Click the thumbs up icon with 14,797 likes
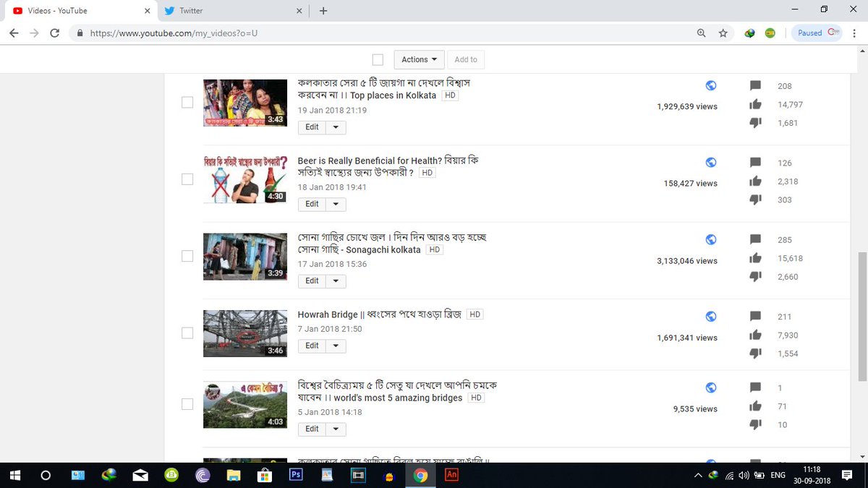Image resolution: width=868 pixels, height=488 pixels. (755, 104)
